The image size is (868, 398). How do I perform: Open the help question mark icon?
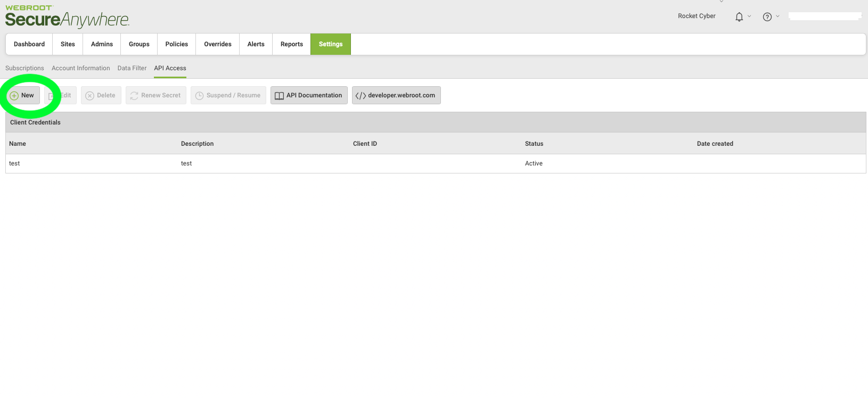pyautogui.click(x=767, y=17)
